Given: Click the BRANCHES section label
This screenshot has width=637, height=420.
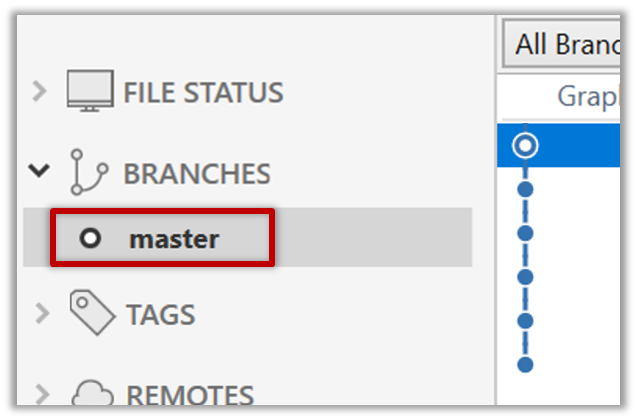Looking at the screenshot, I should click(196, 174).
